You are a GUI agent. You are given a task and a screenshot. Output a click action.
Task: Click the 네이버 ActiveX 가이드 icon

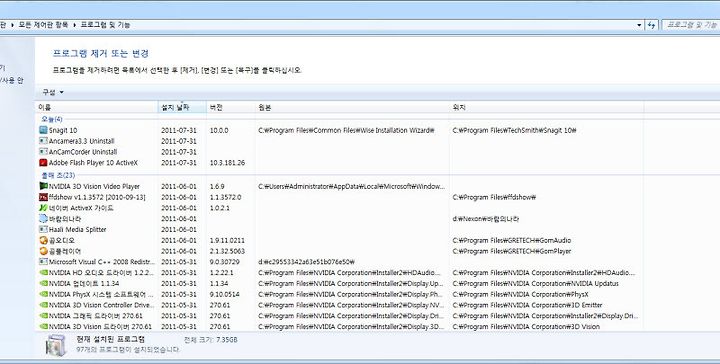[x=43, y=208]
